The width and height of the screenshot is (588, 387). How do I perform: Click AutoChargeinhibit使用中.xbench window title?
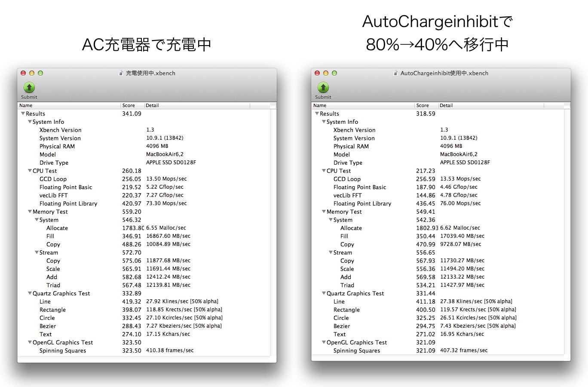tap(444, 73)
